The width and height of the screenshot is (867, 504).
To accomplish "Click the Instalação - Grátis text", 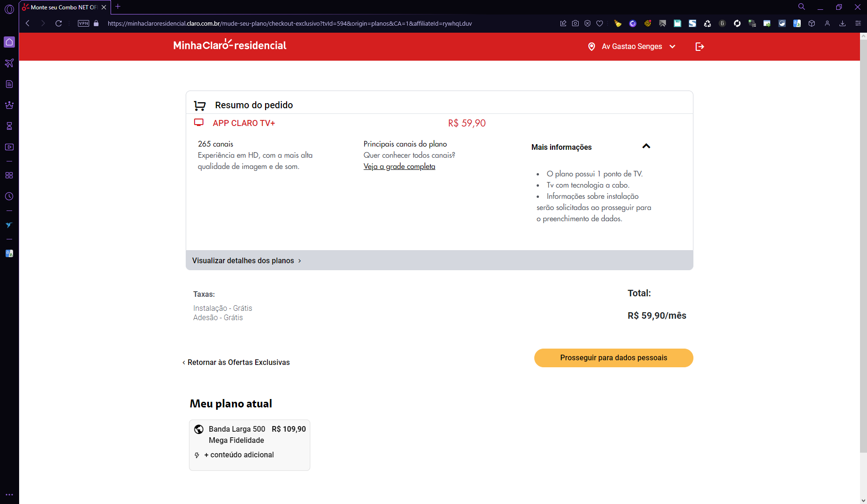I will point(223,308).
